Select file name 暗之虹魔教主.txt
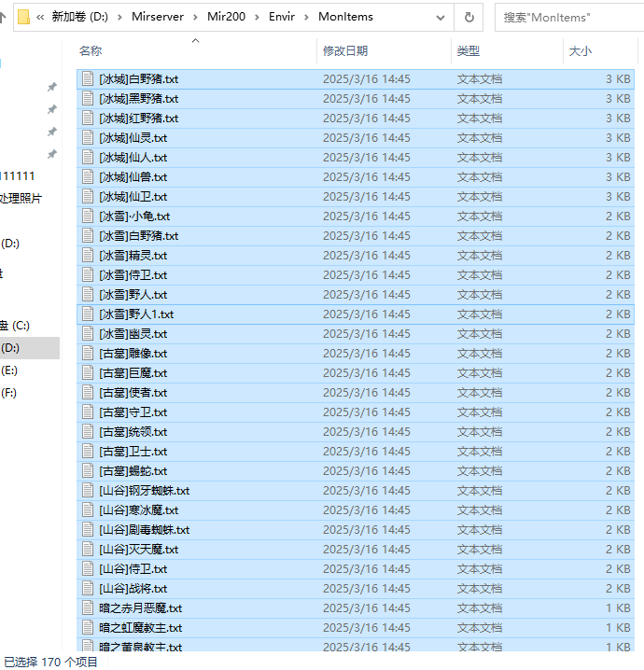The height and width of the screenshot is (670, 644). click(x=141, y=628)
